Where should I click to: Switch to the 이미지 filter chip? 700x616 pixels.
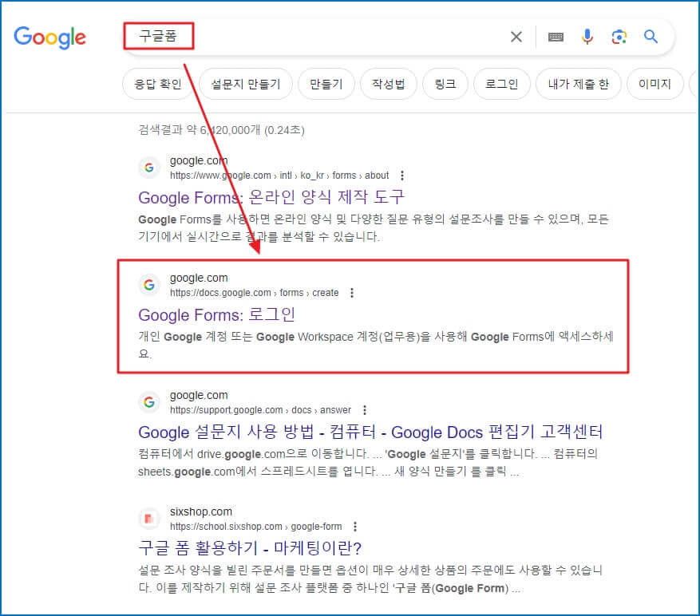tap(655, 84)
